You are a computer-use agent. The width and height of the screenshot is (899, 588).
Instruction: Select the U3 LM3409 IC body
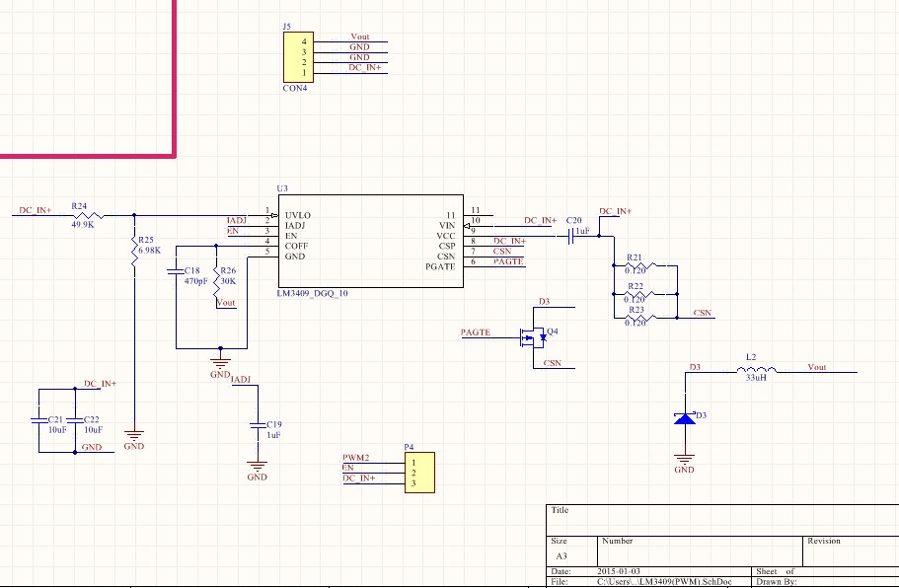coord(371,242)
